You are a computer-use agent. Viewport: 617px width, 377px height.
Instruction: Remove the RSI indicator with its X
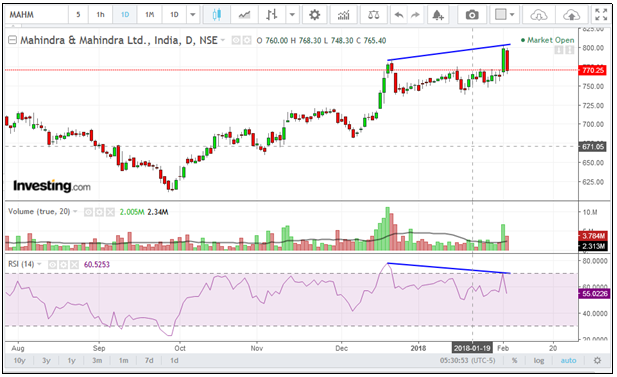(x=74, y=264)
